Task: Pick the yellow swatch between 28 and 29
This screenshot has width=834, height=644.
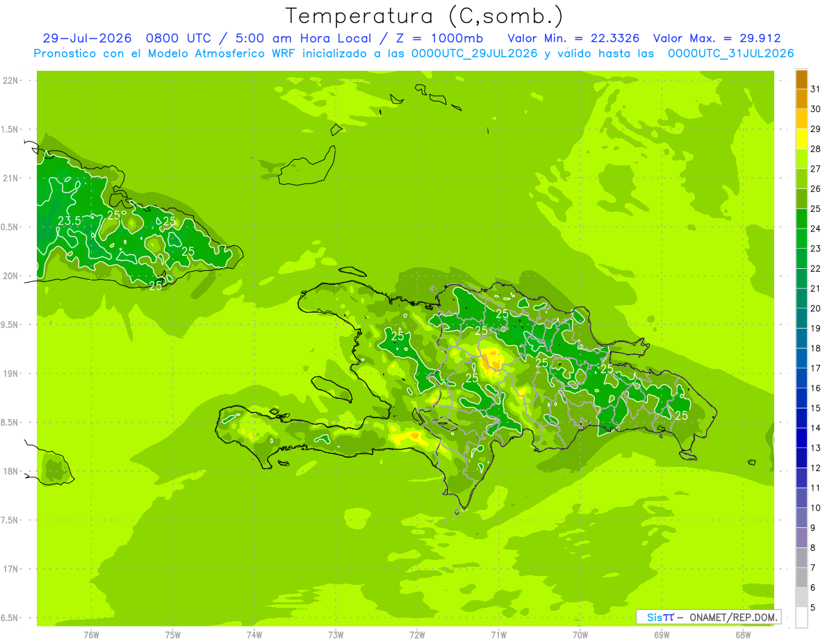Action: coord(801,139)
